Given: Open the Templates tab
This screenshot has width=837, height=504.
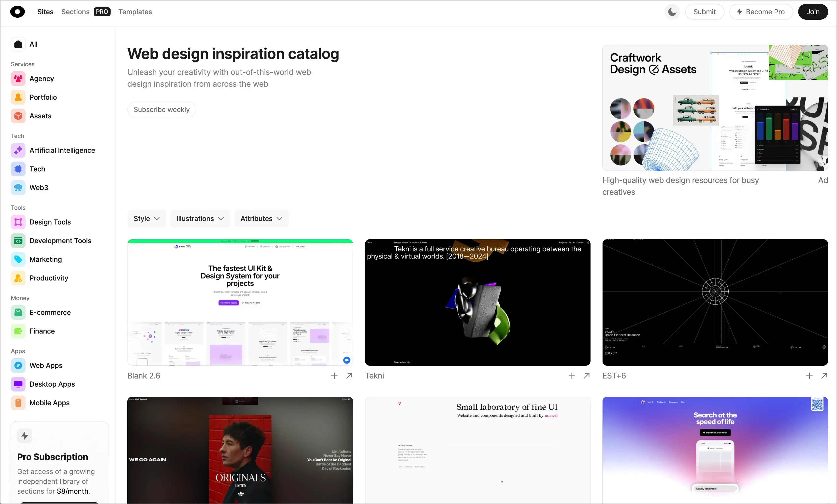Looking at the screenshot, I should tap(135, 12).
